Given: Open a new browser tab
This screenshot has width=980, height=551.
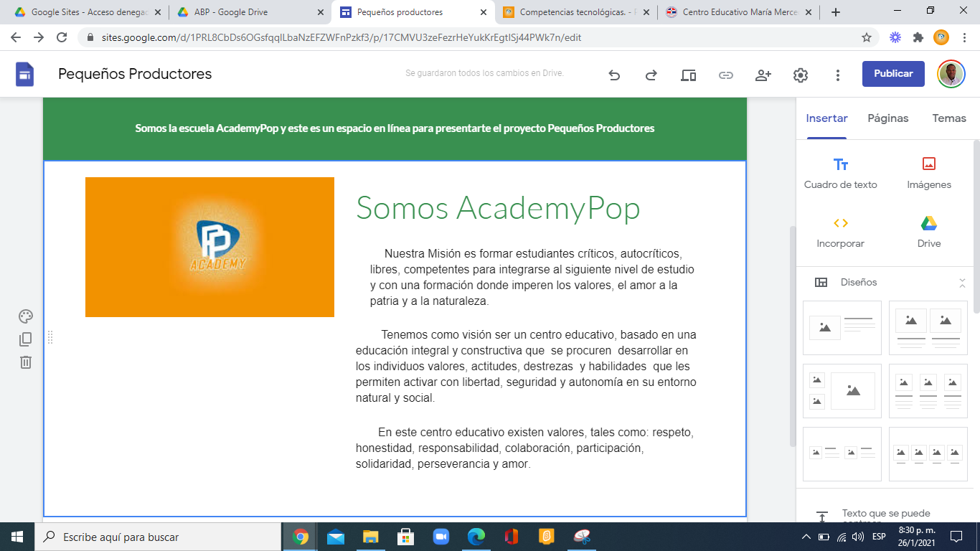Looking at the screenshot, I should click(x=835, y=12).
